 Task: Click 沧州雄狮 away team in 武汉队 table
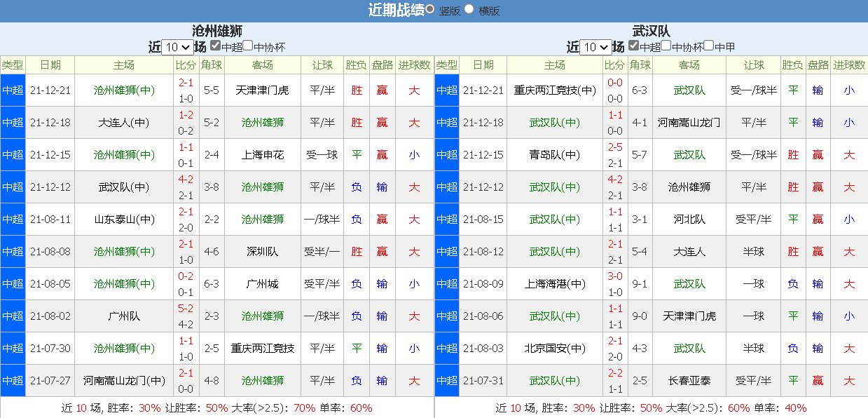point(689,187)
